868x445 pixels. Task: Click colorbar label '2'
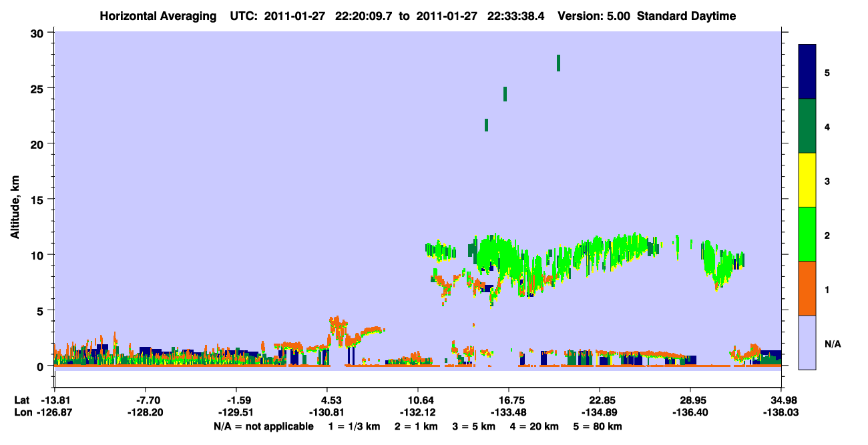point(827,235)
